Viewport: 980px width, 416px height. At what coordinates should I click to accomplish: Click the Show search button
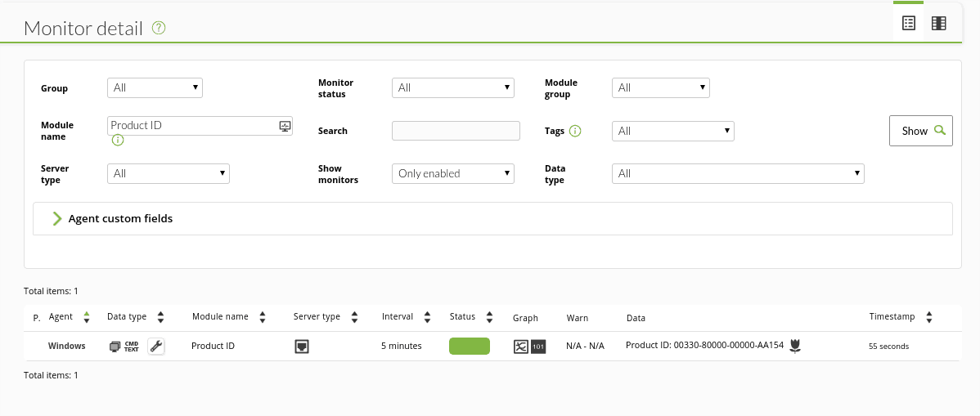920,131
